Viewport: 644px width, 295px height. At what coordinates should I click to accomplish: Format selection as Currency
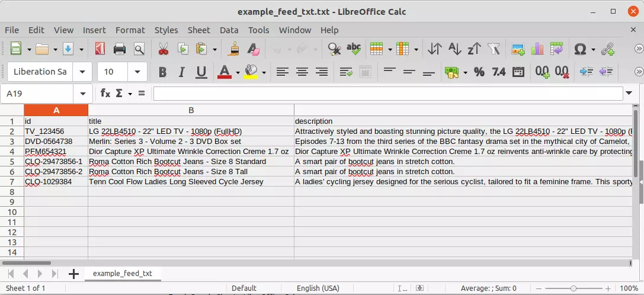(452, 72)
